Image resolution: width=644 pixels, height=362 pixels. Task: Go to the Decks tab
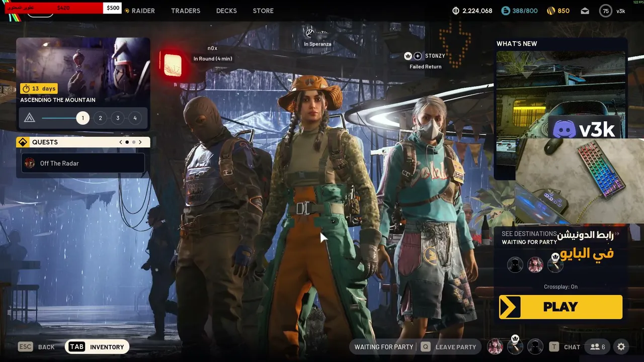coord(226,11)
